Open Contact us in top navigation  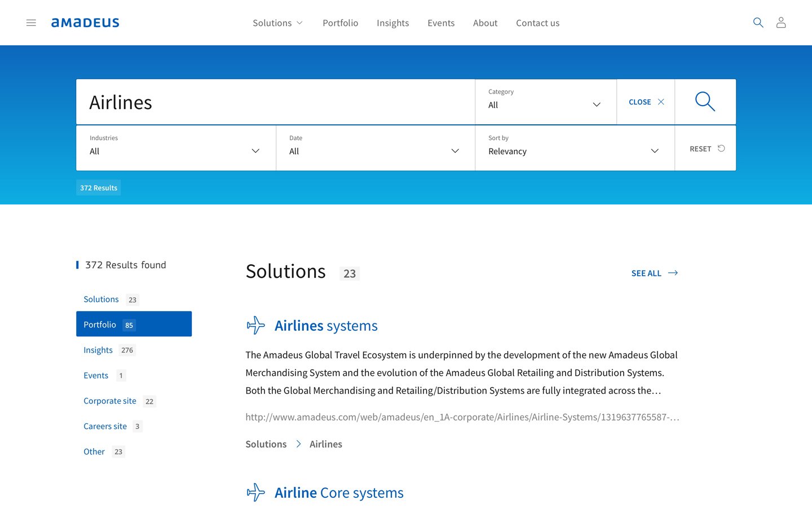coord(538,23)
